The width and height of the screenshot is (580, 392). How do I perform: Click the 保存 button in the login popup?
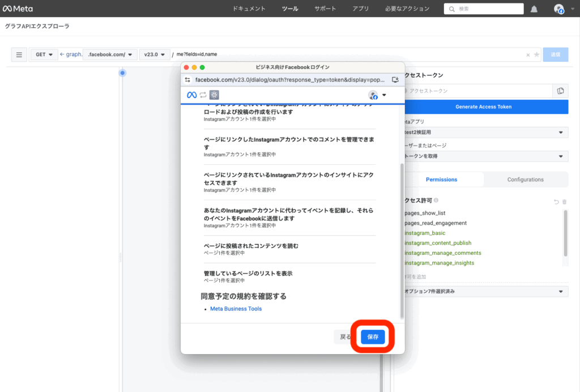(373, 337)
